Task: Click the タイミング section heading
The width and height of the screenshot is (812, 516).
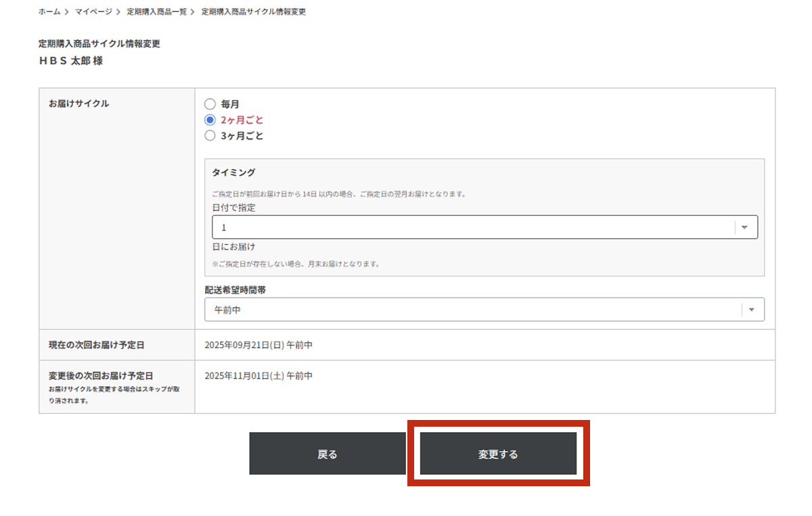Action: pos(233,172)
